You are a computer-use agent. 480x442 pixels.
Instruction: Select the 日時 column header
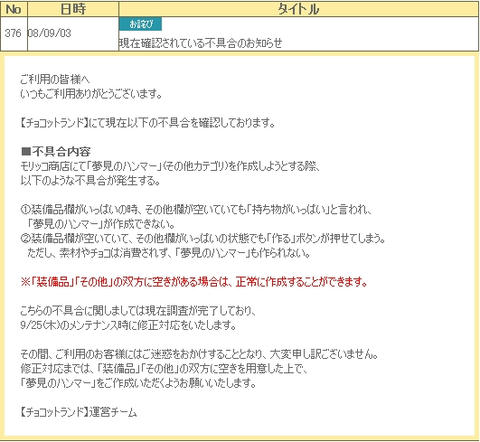click(73, 9)
